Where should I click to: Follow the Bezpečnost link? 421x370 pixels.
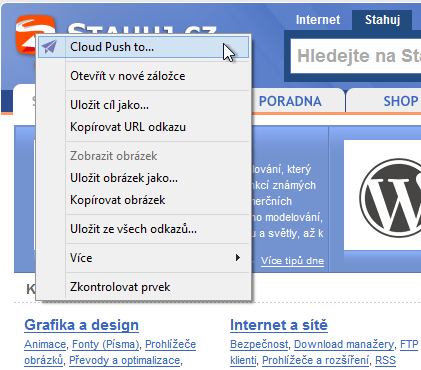(259, 344)
